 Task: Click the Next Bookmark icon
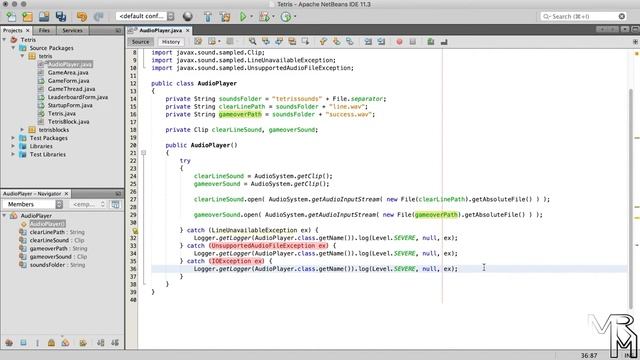(x=337, y=41)
